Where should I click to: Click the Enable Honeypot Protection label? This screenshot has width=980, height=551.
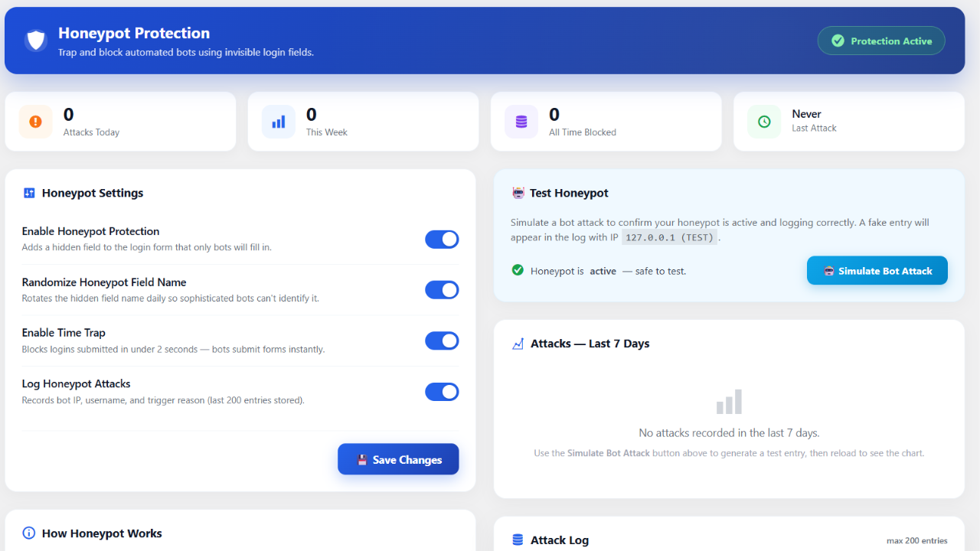[90, 231]
